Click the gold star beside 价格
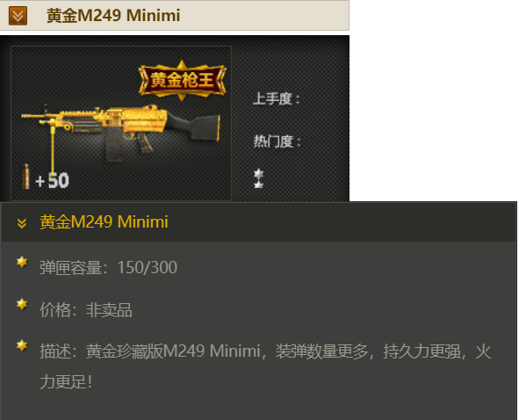 tap(22, 304)
